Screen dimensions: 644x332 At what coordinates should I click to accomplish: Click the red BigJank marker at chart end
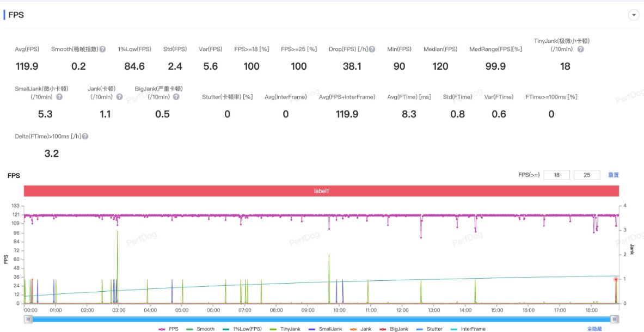(x=616, y=279)
